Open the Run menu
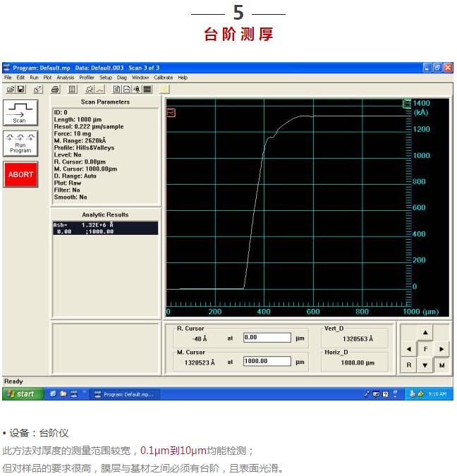Screen dimensions: 457x476 pos(34,78)
